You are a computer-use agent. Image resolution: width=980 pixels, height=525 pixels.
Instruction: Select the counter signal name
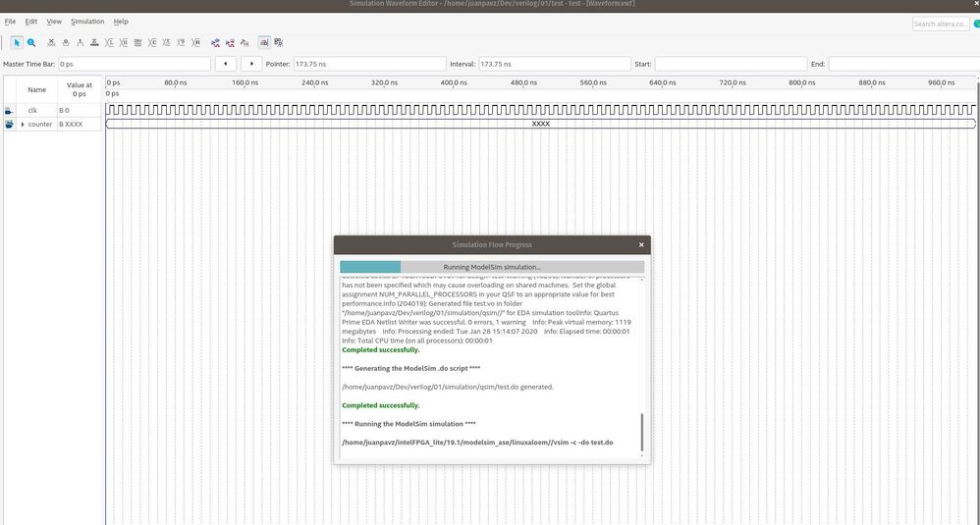(40, 125)
